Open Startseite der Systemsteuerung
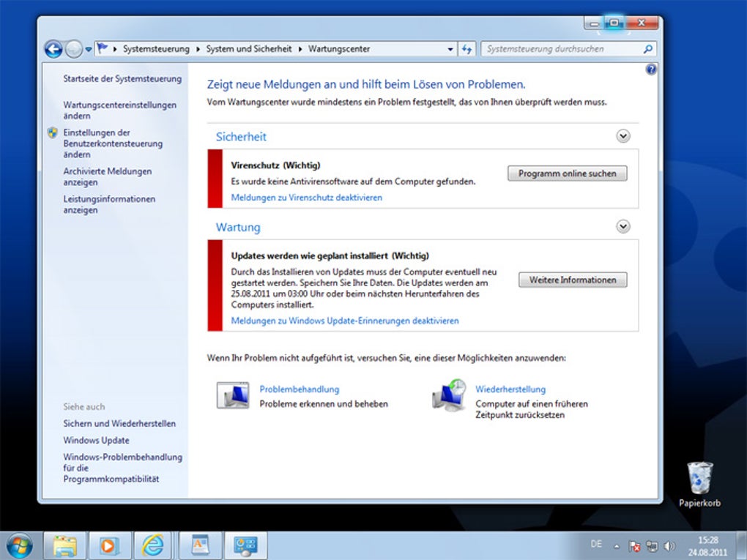747x560 pixels. tap(122, 79)
